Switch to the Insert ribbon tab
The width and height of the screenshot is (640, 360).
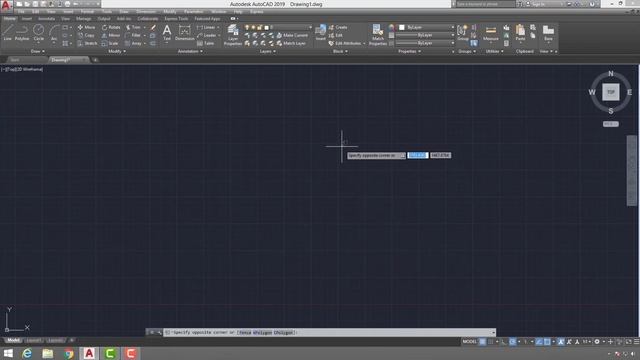click(x=27, y=19)
